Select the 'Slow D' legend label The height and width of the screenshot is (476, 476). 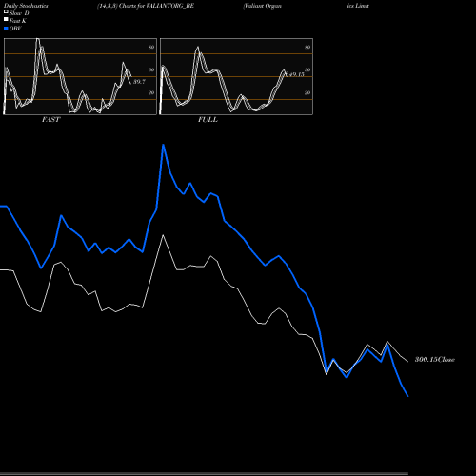pos(19,13)
